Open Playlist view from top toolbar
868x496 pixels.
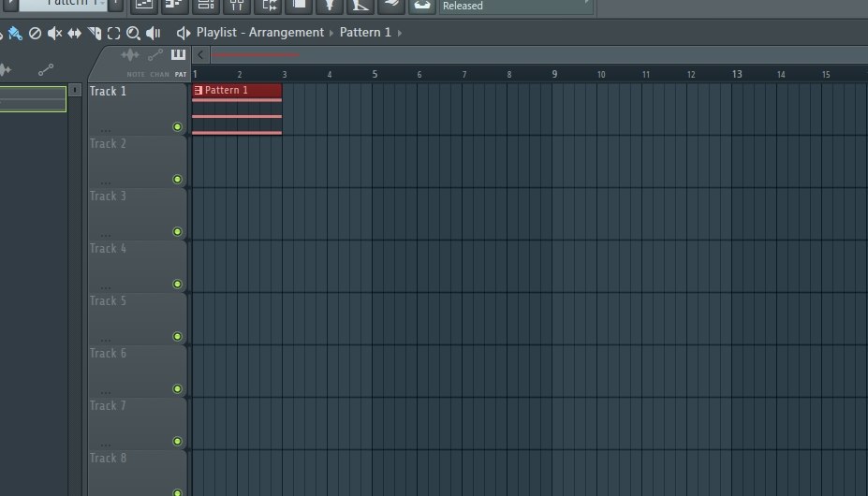click(144, 5)
